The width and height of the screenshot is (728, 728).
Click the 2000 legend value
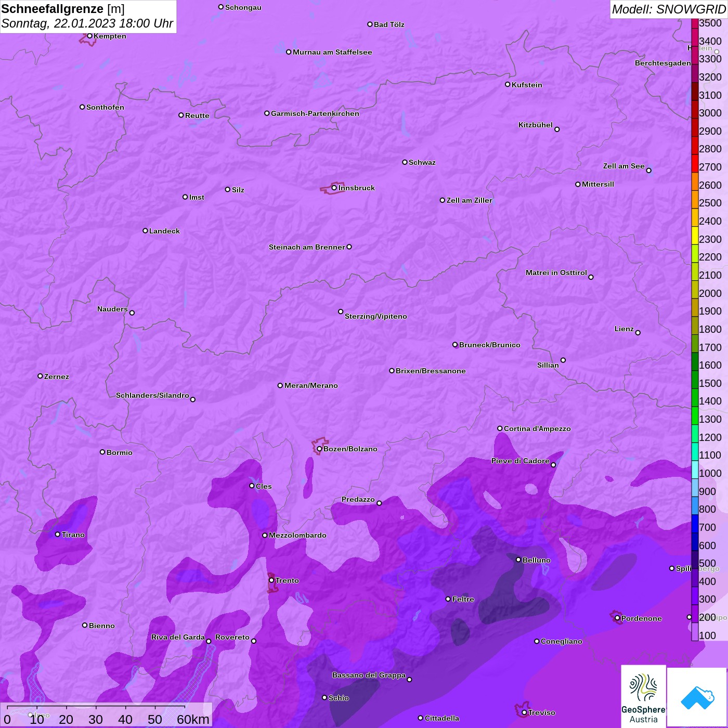click(710, 293)
